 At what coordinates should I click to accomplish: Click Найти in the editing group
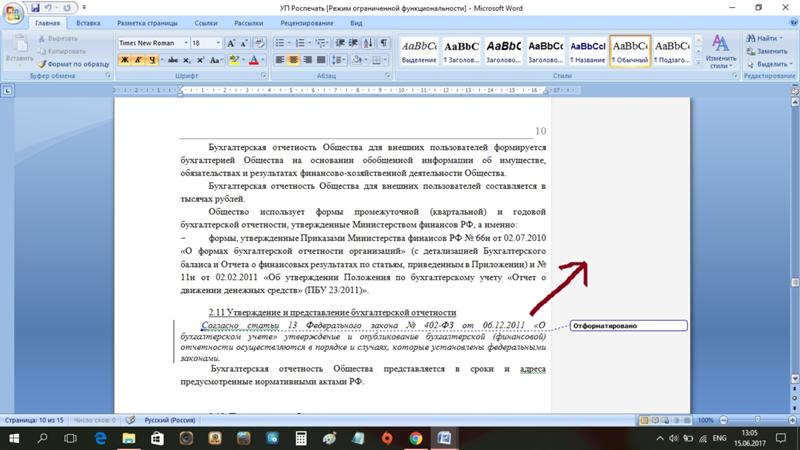(x=764, y=38)
